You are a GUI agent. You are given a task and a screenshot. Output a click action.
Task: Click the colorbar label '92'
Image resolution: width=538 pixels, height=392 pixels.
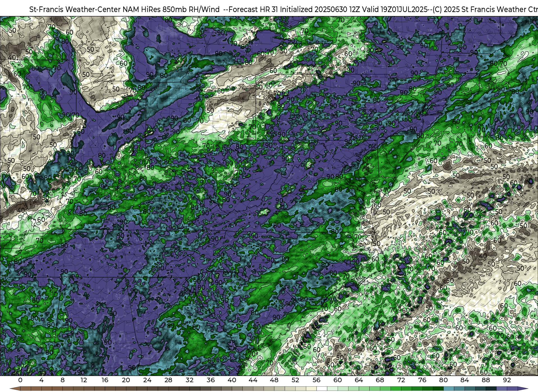507,380
